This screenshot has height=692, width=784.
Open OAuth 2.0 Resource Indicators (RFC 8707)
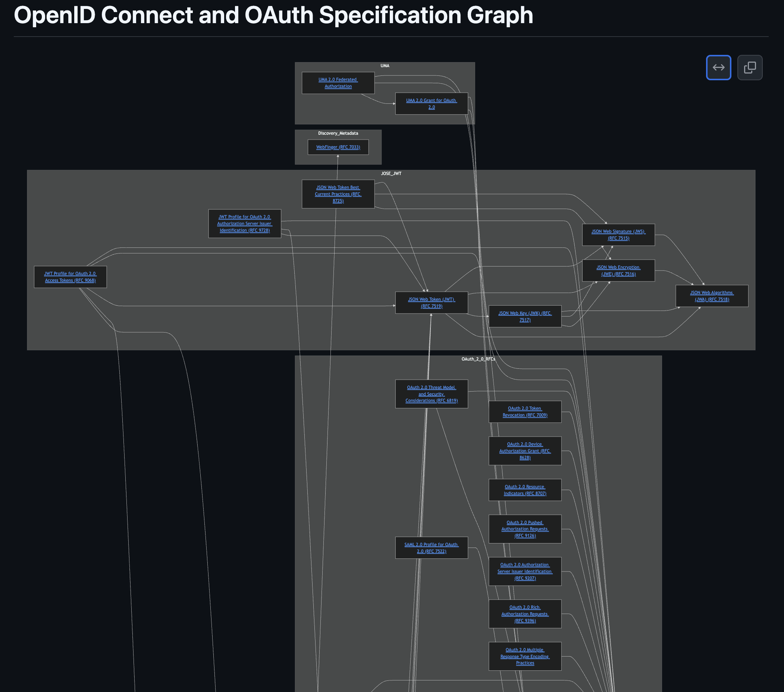[525, 490]
